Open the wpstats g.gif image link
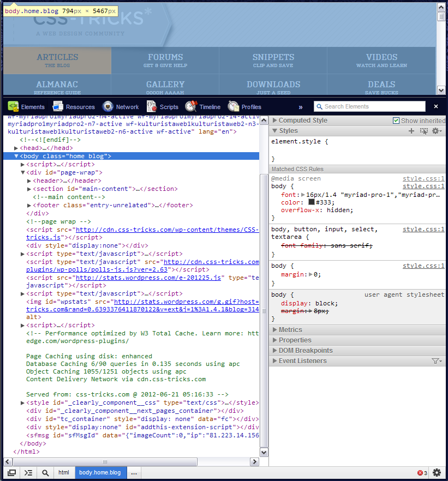448x481 pixels. tap(142, 305)
